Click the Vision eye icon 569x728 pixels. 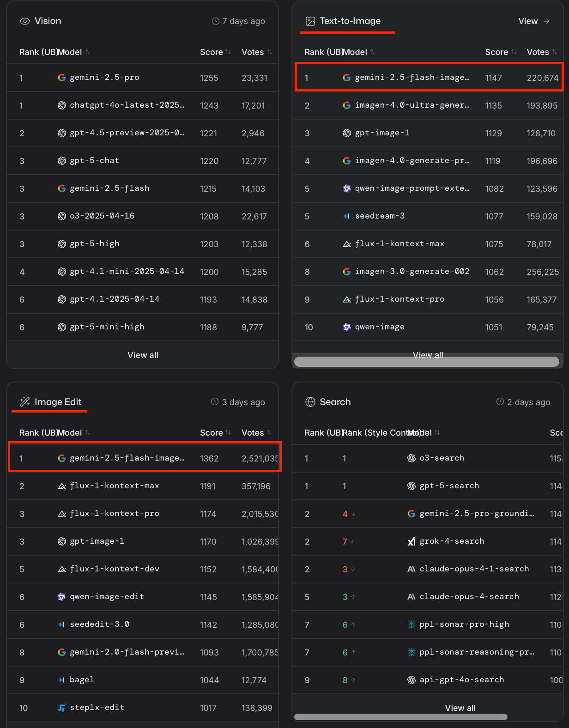(25, 21)
